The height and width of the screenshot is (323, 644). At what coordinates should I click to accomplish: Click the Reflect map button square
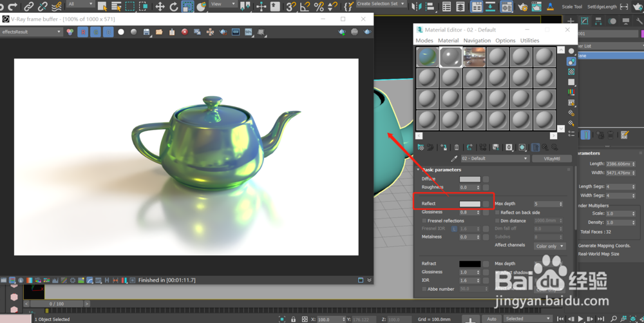486,204
